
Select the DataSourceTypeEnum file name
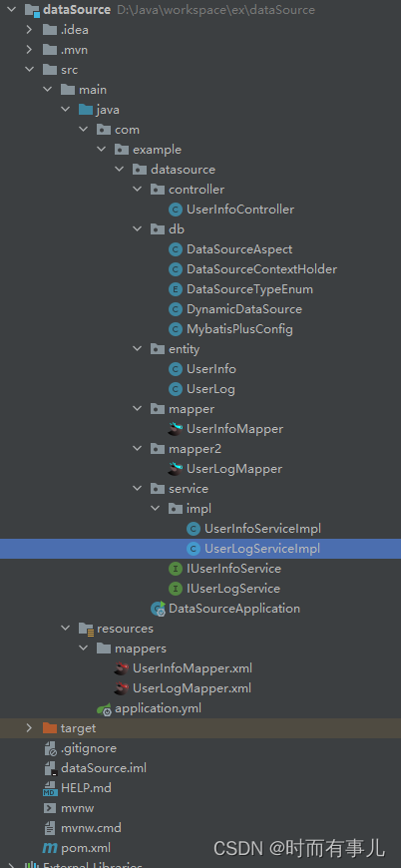coord(250,289)
